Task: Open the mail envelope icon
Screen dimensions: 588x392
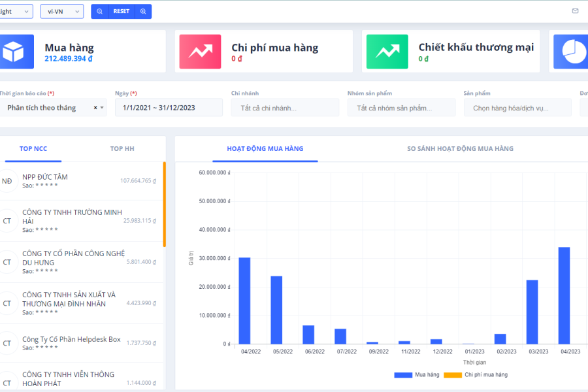Action: coord(575,11)
